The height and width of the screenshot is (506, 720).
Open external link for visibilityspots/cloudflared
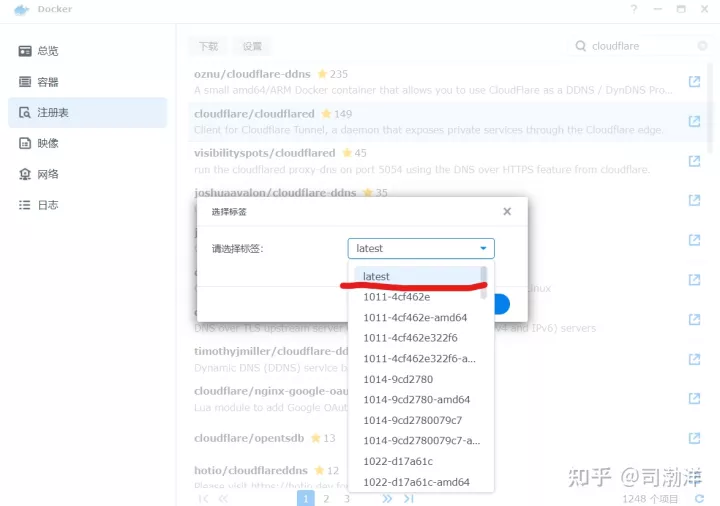point(694,161)
